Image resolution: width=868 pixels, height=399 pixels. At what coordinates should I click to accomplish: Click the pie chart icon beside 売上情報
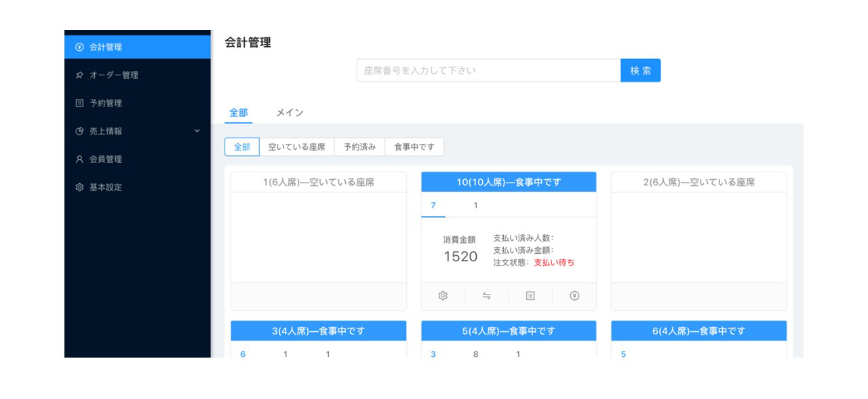pos(79,131)
